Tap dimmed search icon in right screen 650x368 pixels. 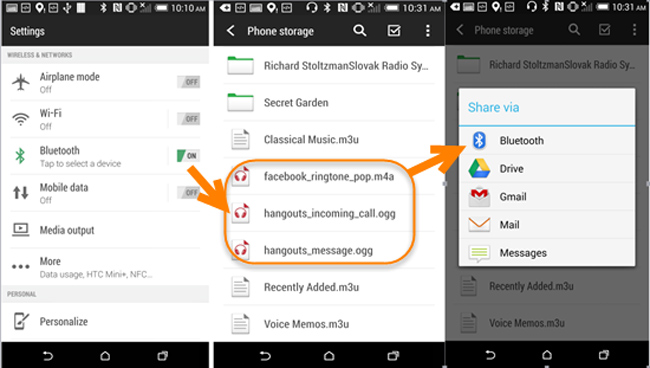(x=574, y=29)
